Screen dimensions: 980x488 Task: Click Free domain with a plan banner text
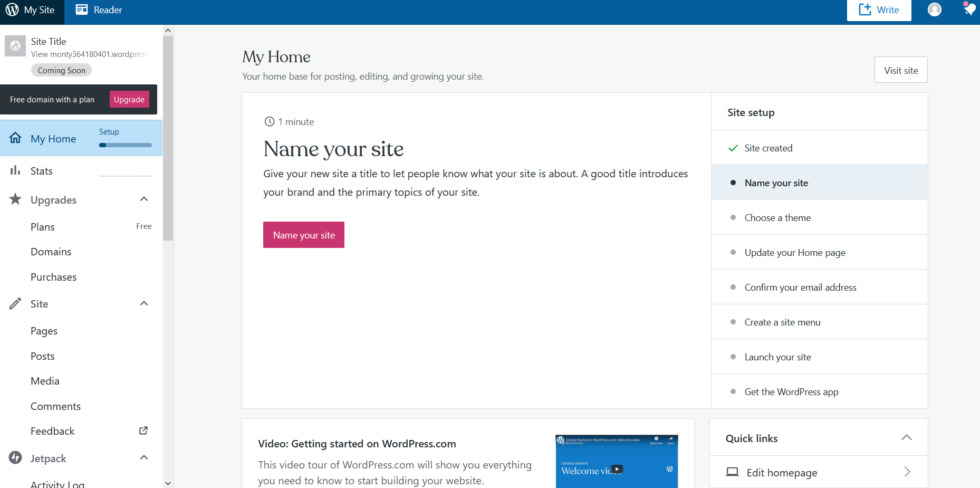[52, 100]
